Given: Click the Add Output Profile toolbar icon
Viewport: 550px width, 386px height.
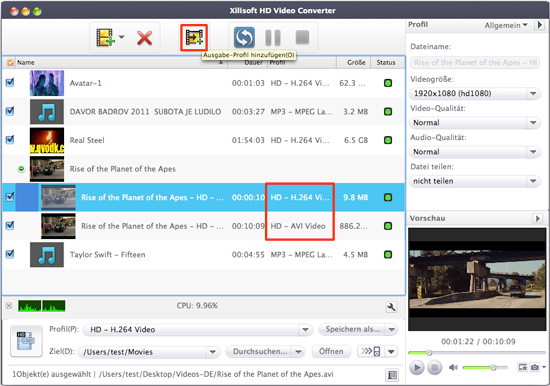Looking at the screenshot, I should click(x=194, y=37).
